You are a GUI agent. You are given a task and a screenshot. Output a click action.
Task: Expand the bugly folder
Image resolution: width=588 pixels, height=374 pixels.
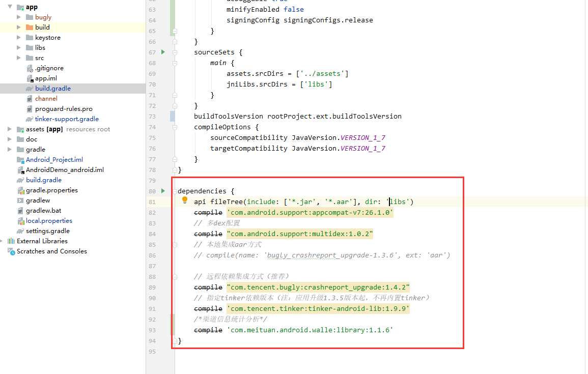coord(19,17)
